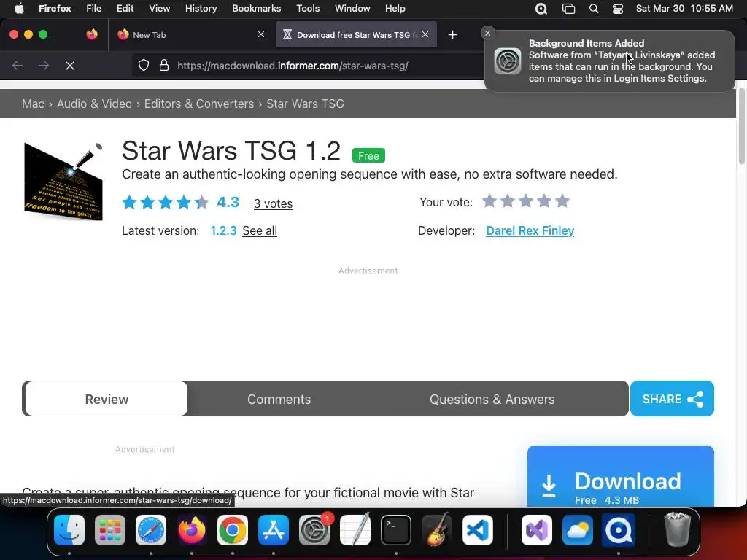Close the Download free Star Wars TSG tab
This screenshot has height=560, width=747.
(x=425, y=34)
